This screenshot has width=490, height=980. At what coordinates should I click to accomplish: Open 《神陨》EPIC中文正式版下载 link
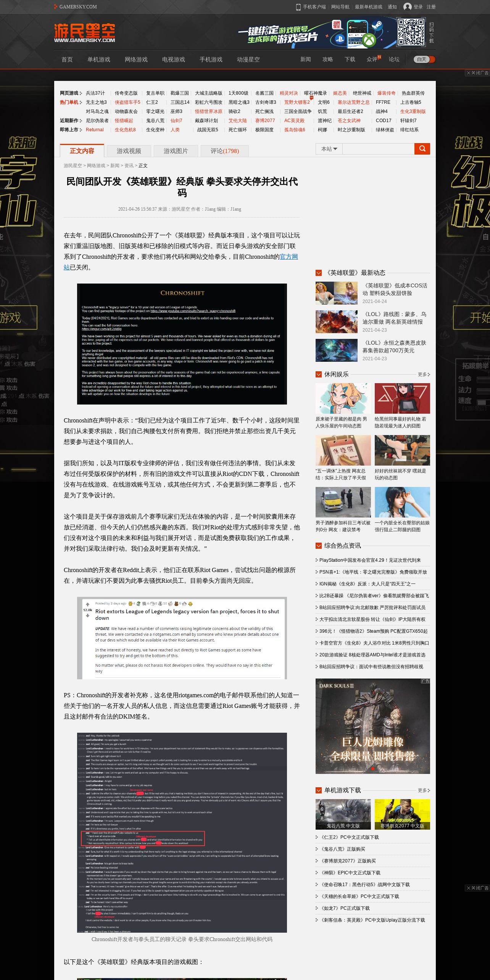point(350,873)
